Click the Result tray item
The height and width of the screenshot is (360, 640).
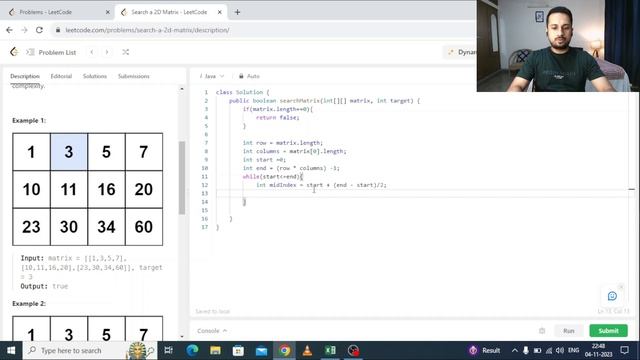[x=485, y=351]
